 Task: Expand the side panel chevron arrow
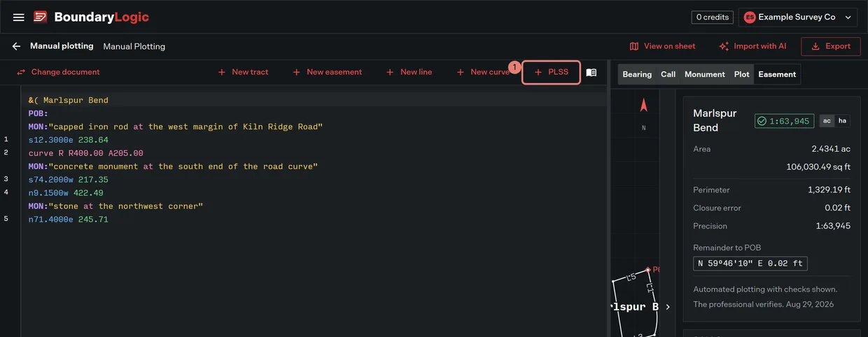(x=668, y=307)
